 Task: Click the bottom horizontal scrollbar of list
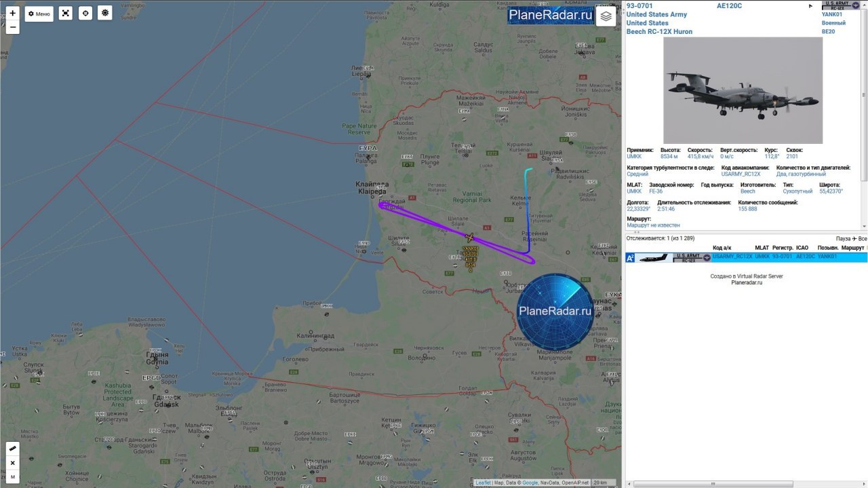[x=746, y=484]
